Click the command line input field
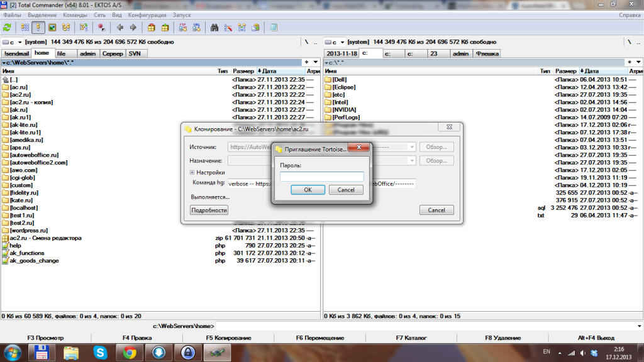Screen dimensions: 644x362 tap(426, 326)
